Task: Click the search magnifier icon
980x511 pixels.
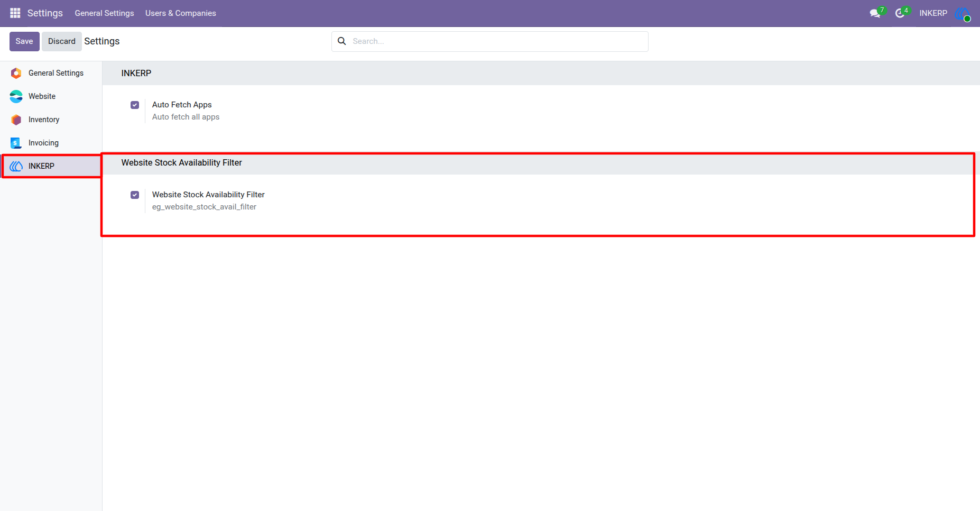Action: click(x=342, y=41)
